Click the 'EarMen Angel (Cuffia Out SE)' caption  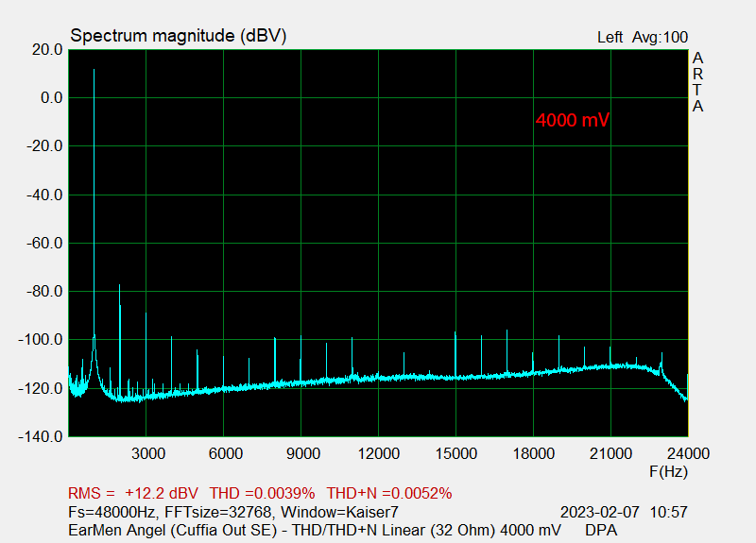[x=173, y=531]
